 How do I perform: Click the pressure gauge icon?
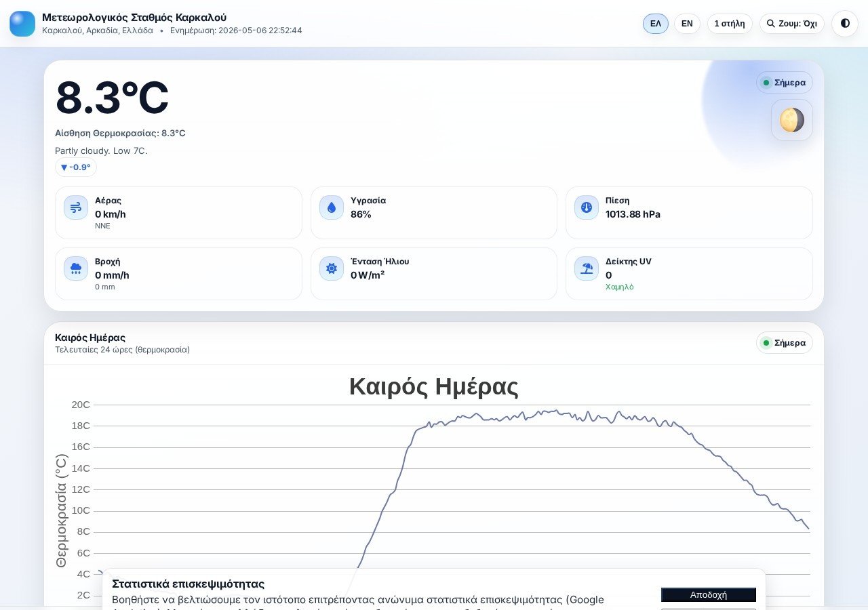tap(587, 207)
